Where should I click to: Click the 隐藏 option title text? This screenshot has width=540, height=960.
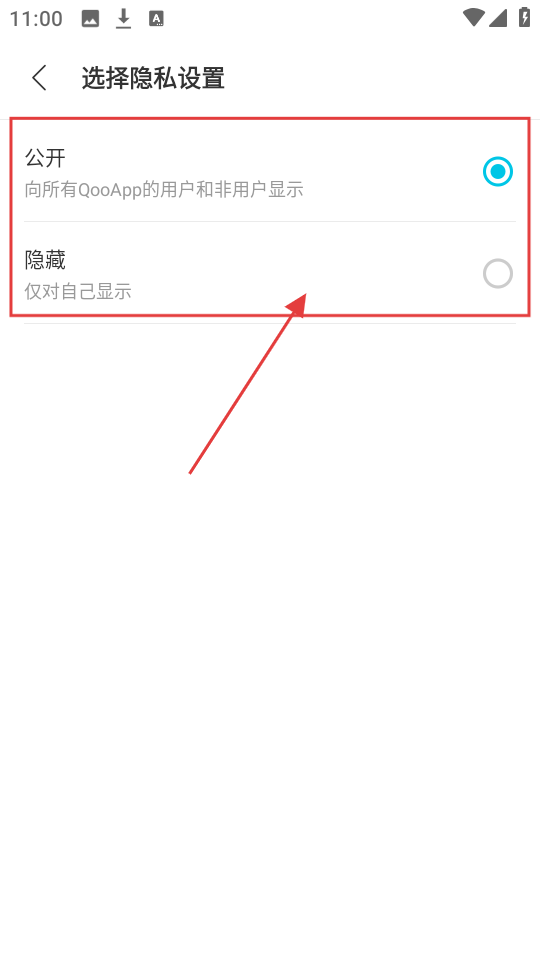(x=45, y=260)
